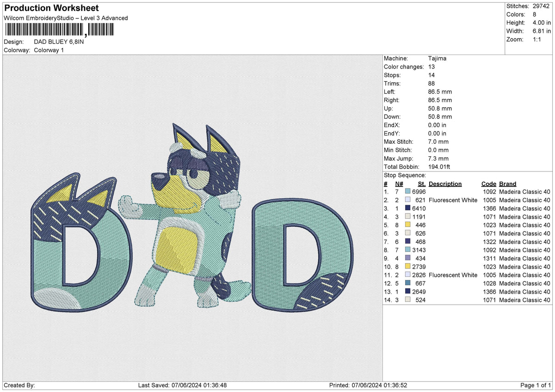Viewport: 555px width, 392px height.
Task: Select the 'Colorway 1' value
Action: click(49, 50)
